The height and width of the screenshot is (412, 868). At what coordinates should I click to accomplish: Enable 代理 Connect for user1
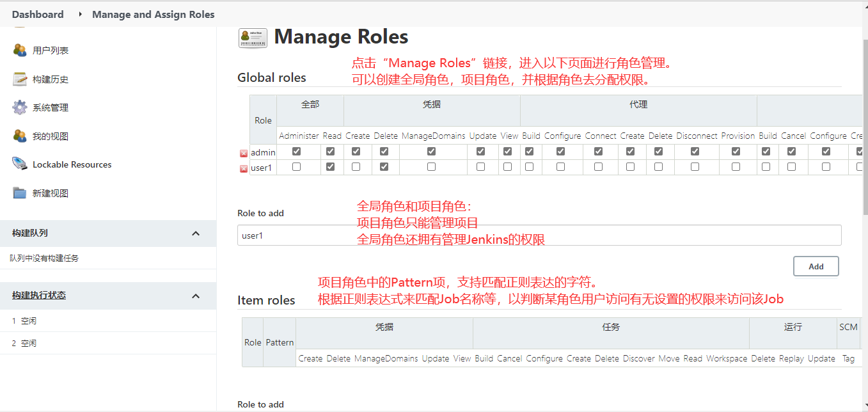point(599,166)
